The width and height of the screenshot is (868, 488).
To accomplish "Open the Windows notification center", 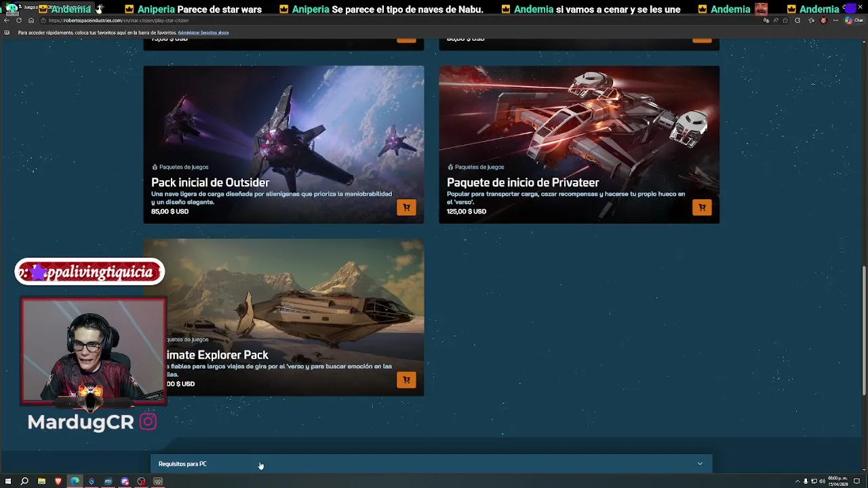I will 856,481.
